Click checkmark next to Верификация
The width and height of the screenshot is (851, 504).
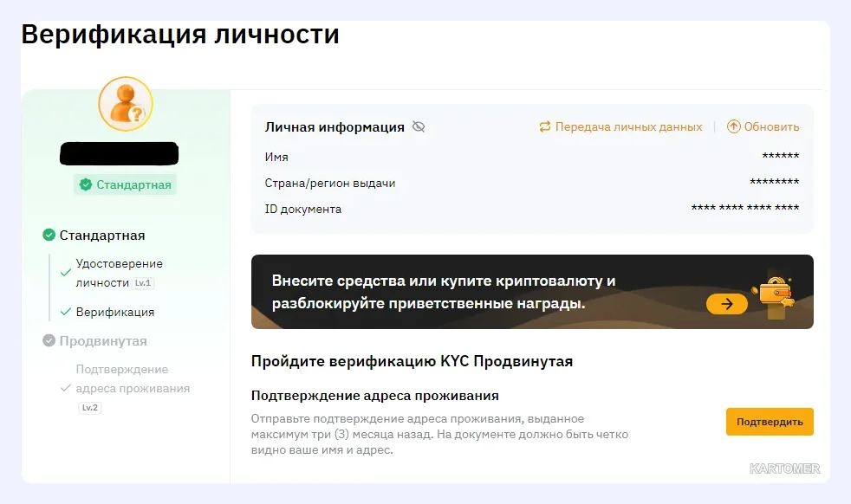click(66, 312)
